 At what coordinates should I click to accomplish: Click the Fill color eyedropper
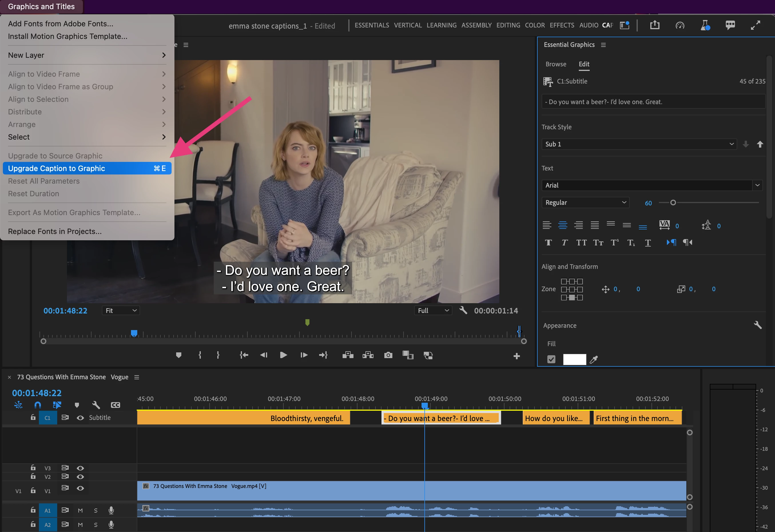click(594, 359)
